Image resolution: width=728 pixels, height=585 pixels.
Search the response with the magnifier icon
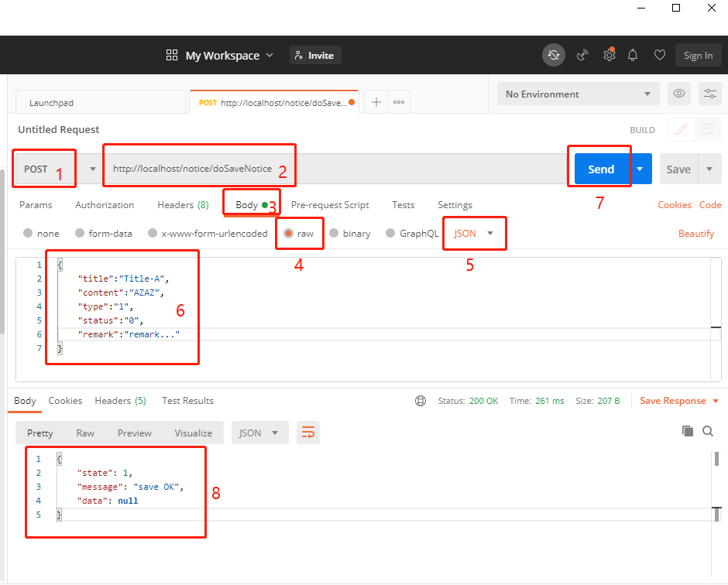tap(708, 432)
